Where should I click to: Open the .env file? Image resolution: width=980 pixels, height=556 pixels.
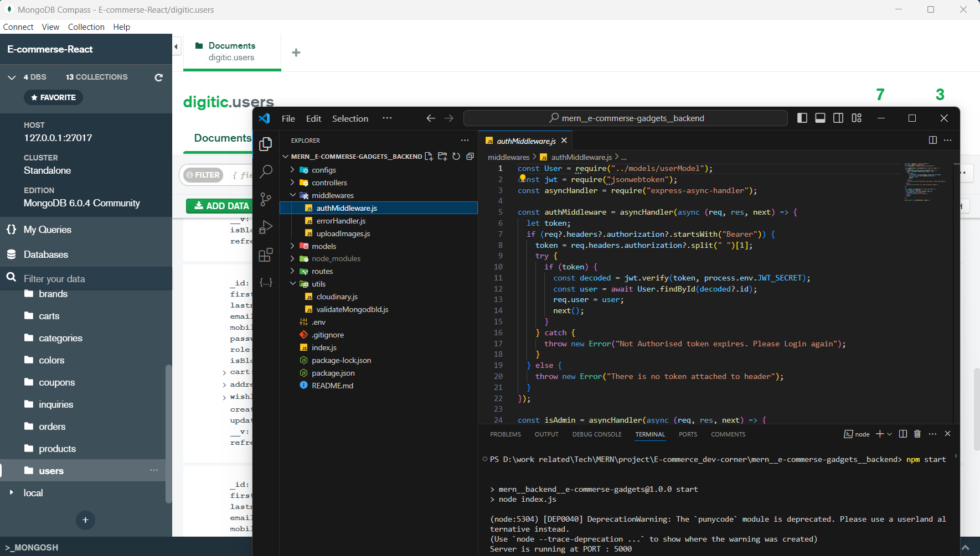point(318,322)
